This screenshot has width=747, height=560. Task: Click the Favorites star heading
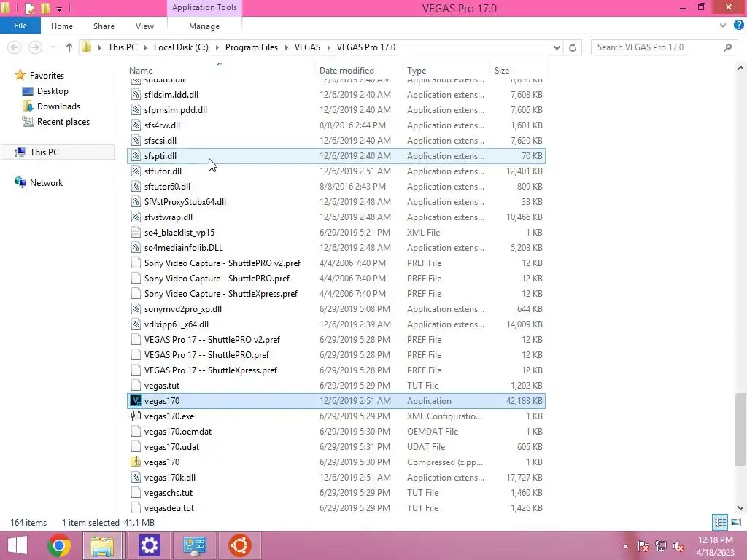[46, 76]
